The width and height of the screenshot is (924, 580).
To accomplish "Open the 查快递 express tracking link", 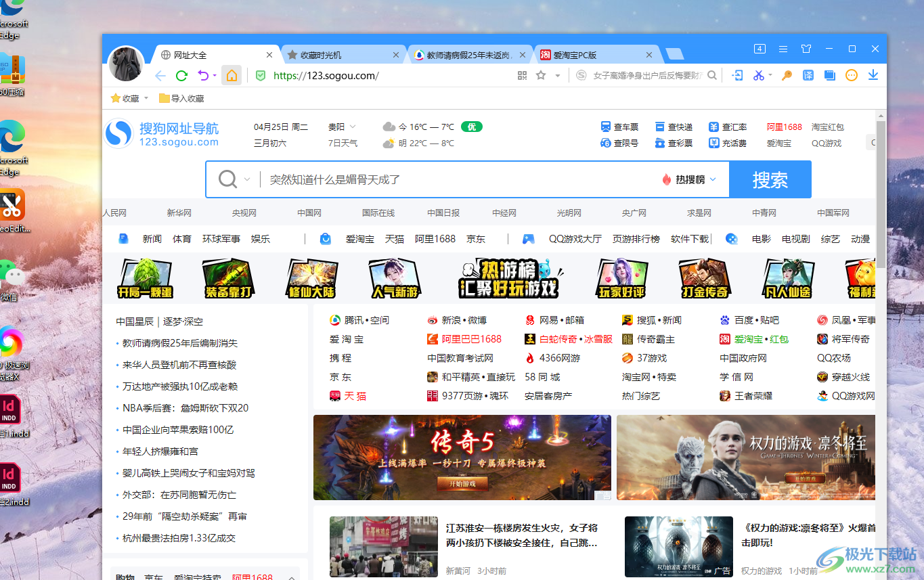I will [x=674, y=127].
